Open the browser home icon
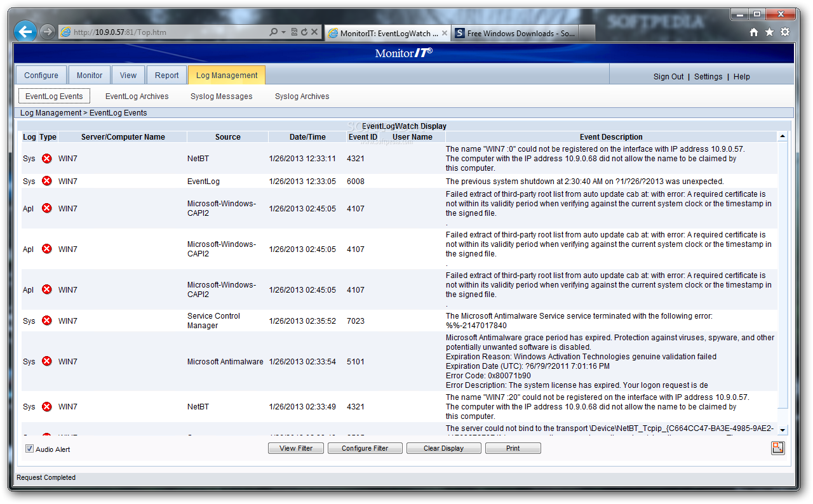The width and height of the screenshot is (813, 504). click(x=754, y=32)
